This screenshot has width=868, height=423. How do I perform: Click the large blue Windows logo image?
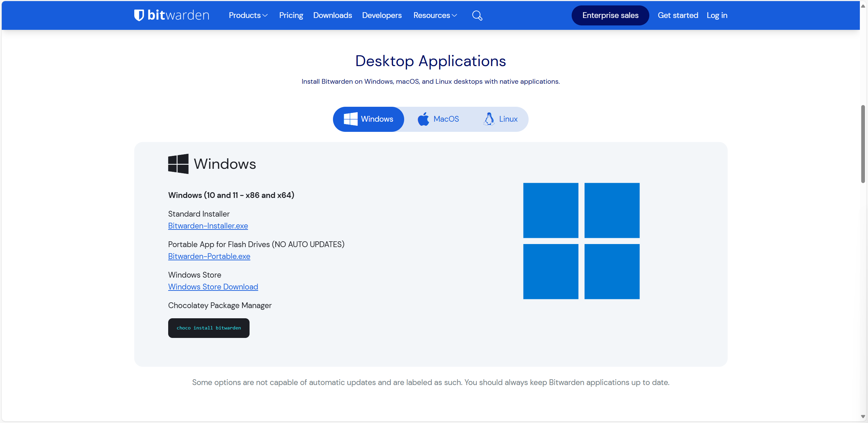581,241
